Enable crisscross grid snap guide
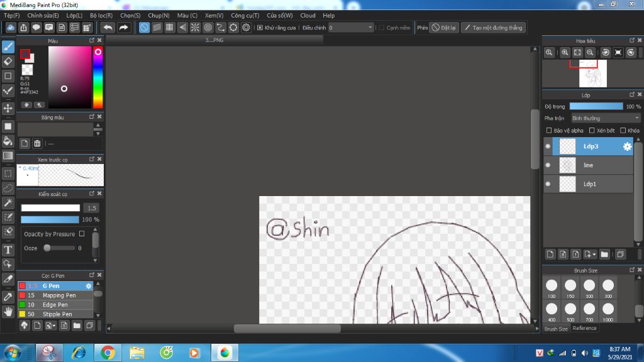Screen dimensions: 644x362 tap(170, 28)
